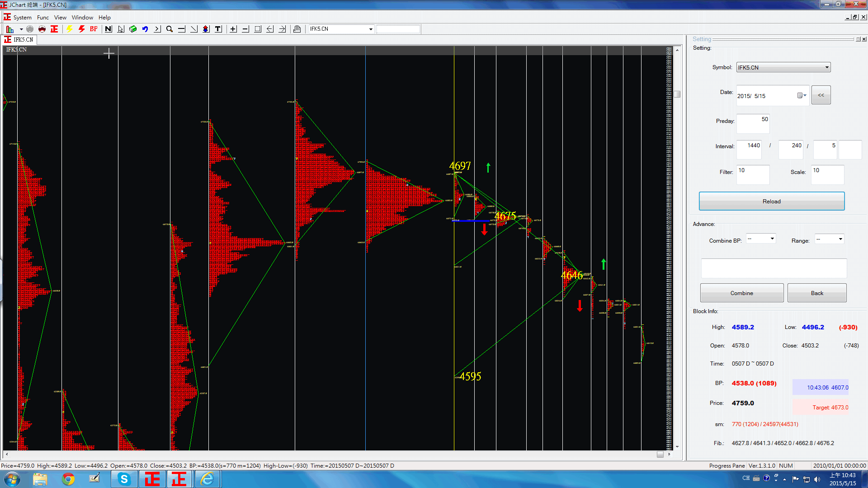Open the Help menu
This screenshot has width=868, height=488.
(x=104, y=18)
